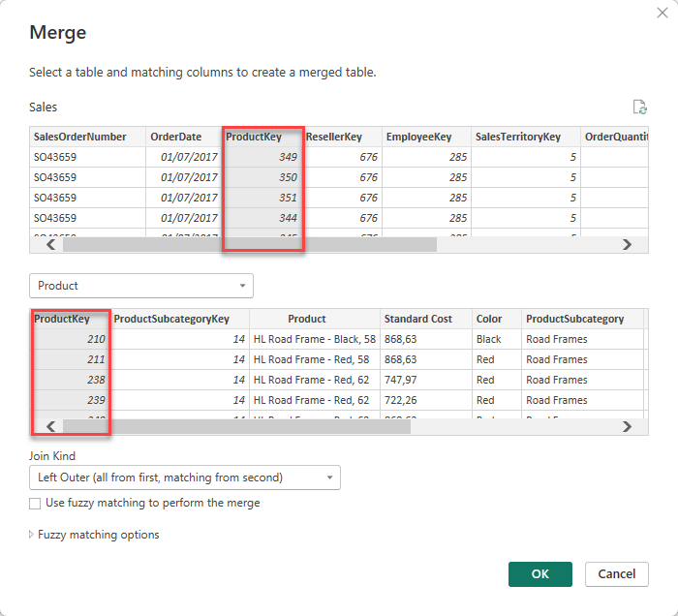Click OK to confirm merge
The image size is (678, 616).
tap(539, 574)
